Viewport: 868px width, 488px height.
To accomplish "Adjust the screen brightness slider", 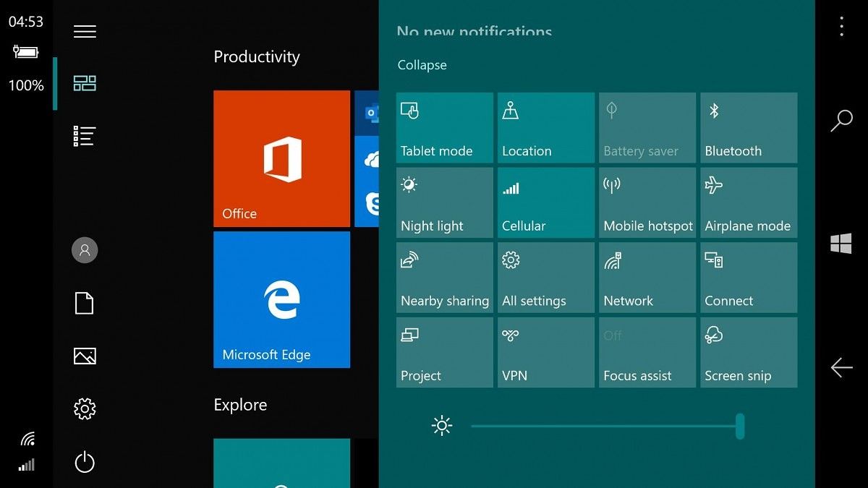I will (x=739, y=427).
